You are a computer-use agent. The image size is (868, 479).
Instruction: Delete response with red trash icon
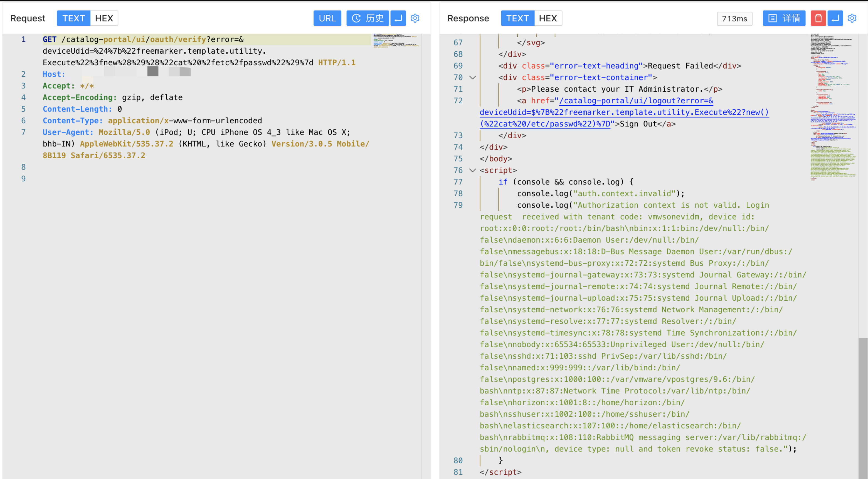[x=818, y=18]
